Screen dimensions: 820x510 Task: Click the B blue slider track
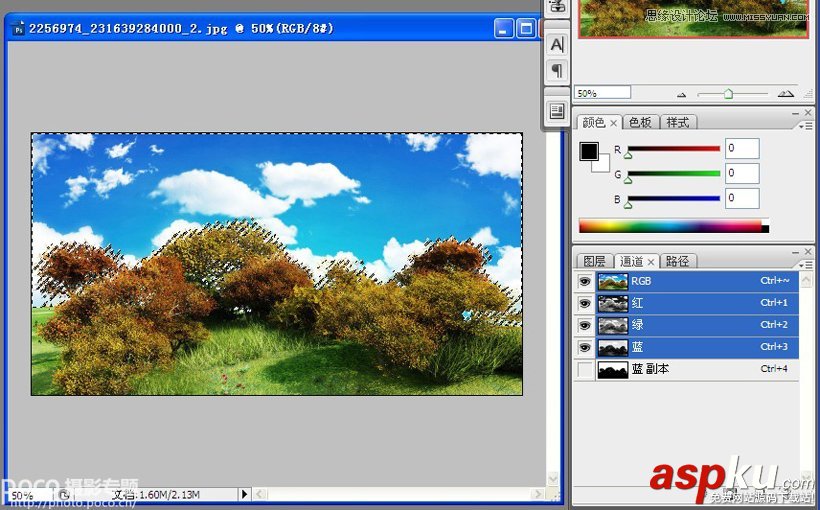pyautogui.click(x=674, y=198)
